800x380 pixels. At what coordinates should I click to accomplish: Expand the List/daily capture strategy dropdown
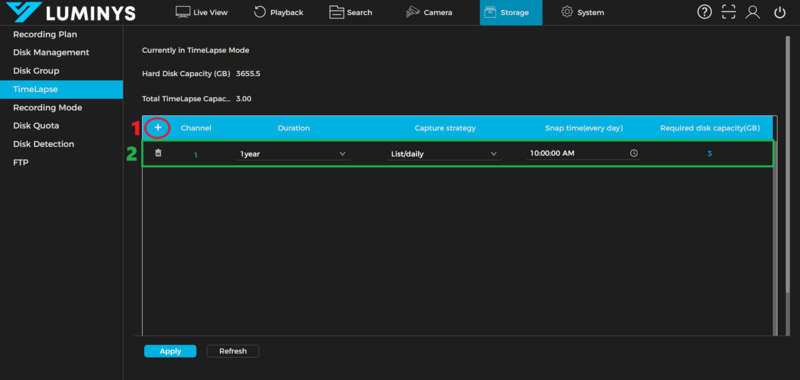pos(445,154)
